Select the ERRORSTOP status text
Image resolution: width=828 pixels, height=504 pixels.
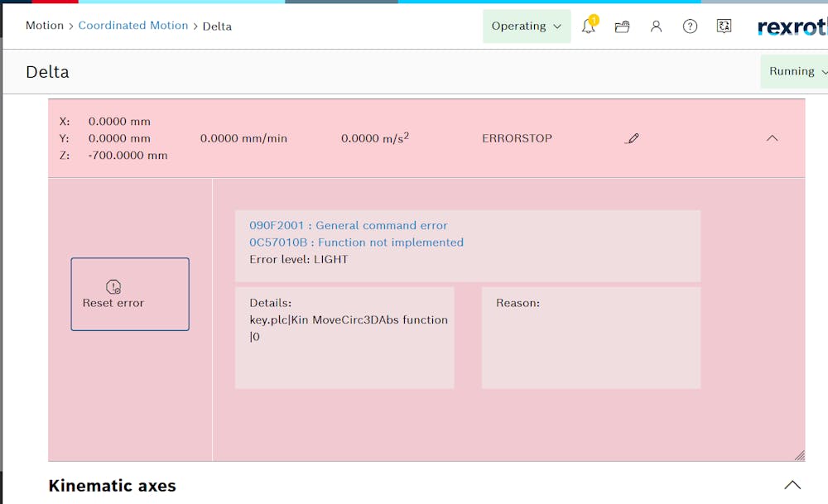517,138
